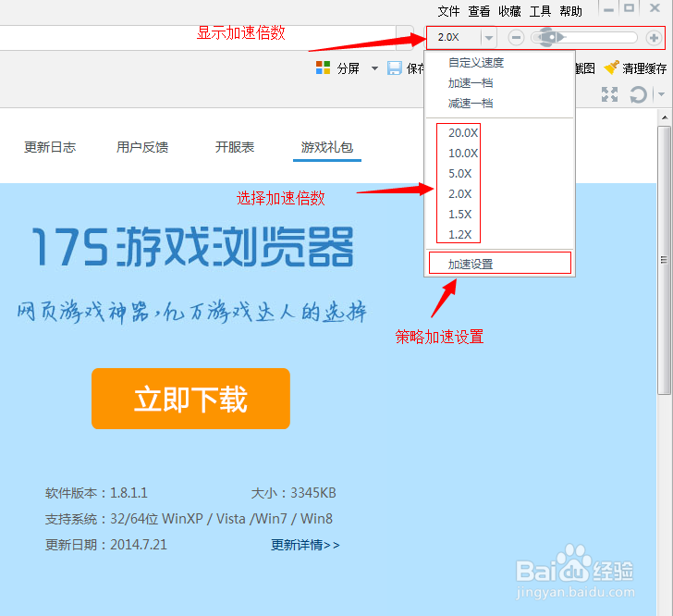Click the 分屏 toolbar label
The height and width of the screenshot is (616, 673).
pos(349,68)
